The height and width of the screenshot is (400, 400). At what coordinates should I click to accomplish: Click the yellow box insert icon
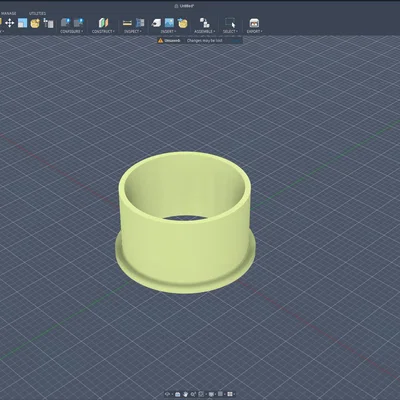pos(183,23)
